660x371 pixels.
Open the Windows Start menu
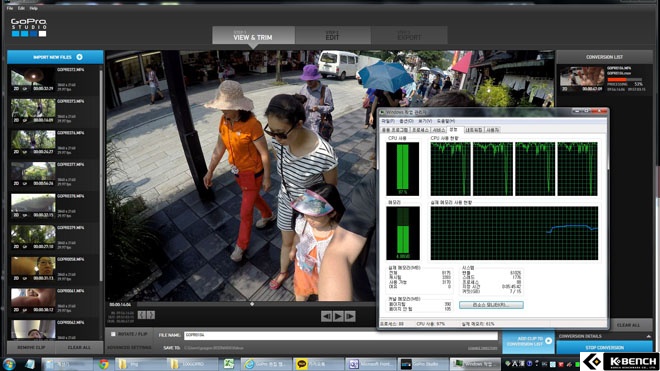tap(9, 364)
